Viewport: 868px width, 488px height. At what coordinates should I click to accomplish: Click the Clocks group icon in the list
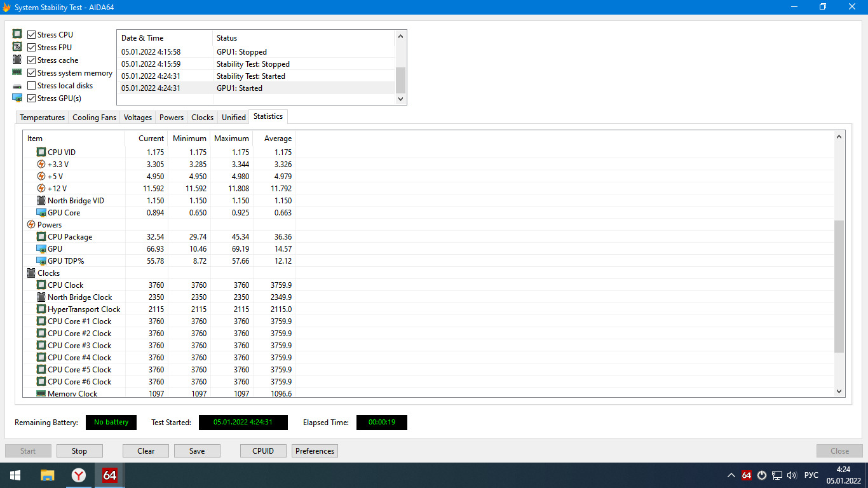click(x=31, y=273)
